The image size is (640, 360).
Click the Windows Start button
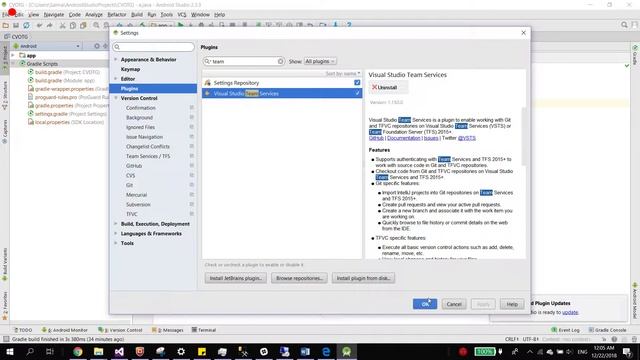point(9,351)
